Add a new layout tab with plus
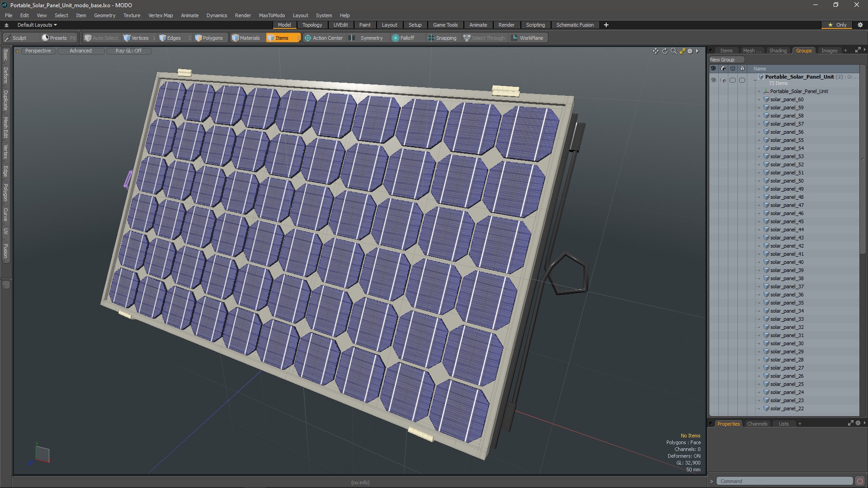Viewport: 868px width, 488px height. click(606, 25)
